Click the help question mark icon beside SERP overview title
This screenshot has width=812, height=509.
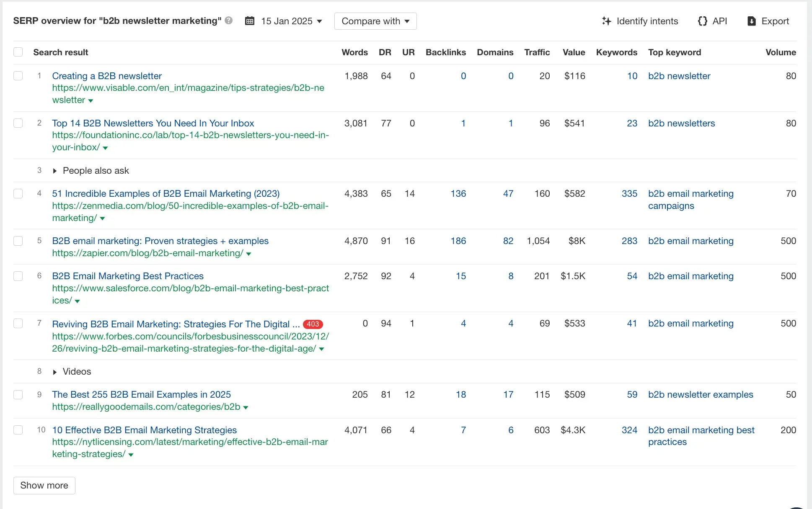tap(229, 21)
